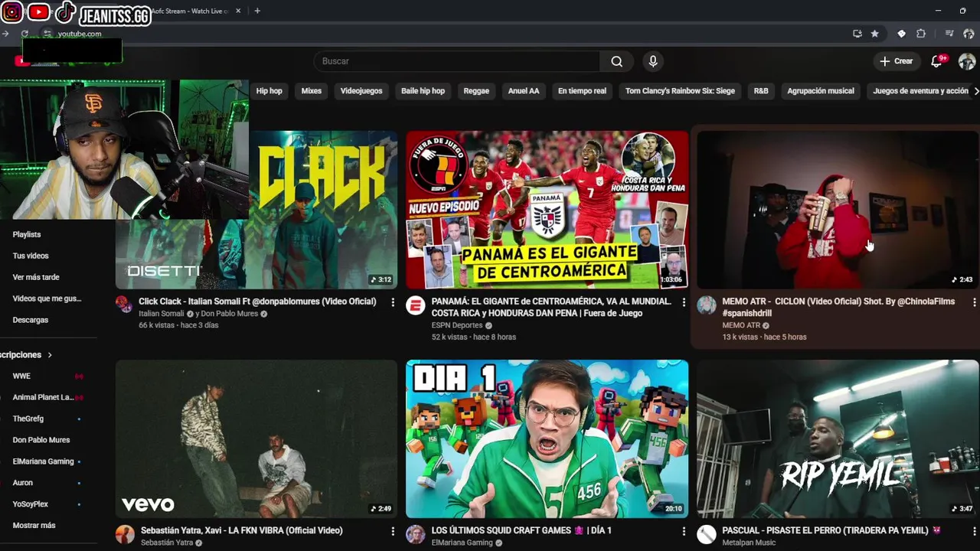Open Descargas in the sidebar

click(31, 321)
